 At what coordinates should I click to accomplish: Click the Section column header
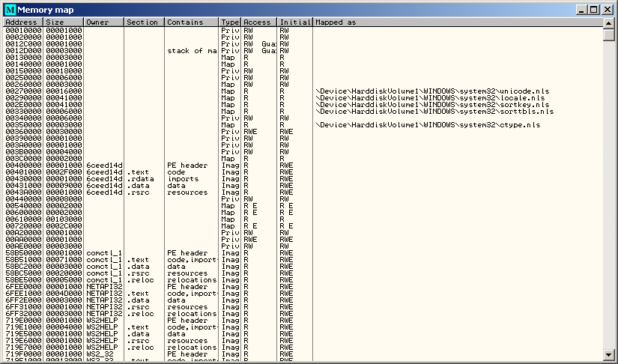pyautogui.click(x=143, y=22)
